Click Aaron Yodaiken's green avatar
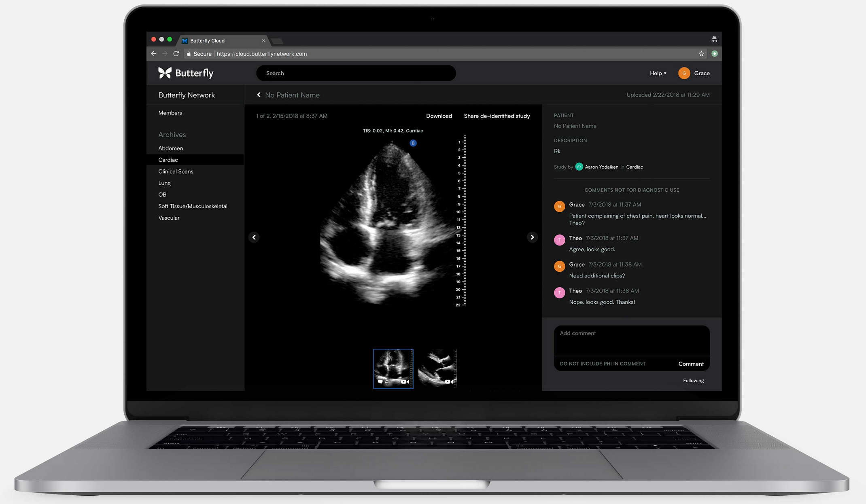The width and height of the screenshot is (866, 504). (579, 167)
